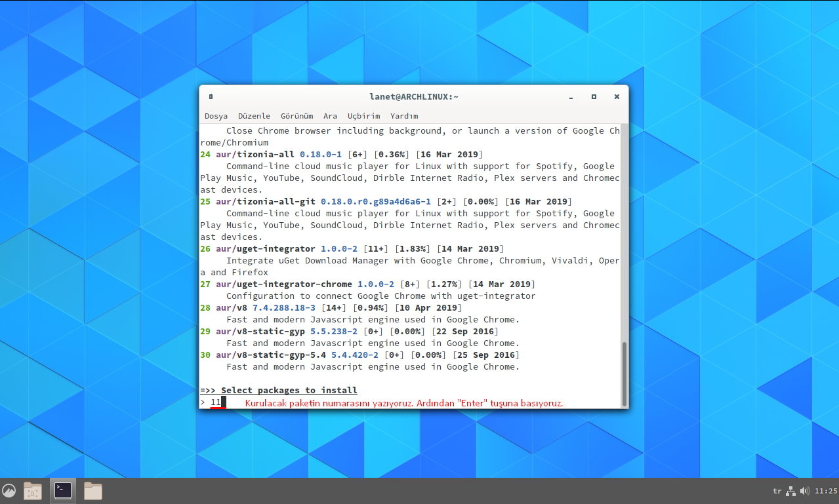Click the terminal icon in the window title bar
The width and height of the screenshot is (839, 504).
211,96
